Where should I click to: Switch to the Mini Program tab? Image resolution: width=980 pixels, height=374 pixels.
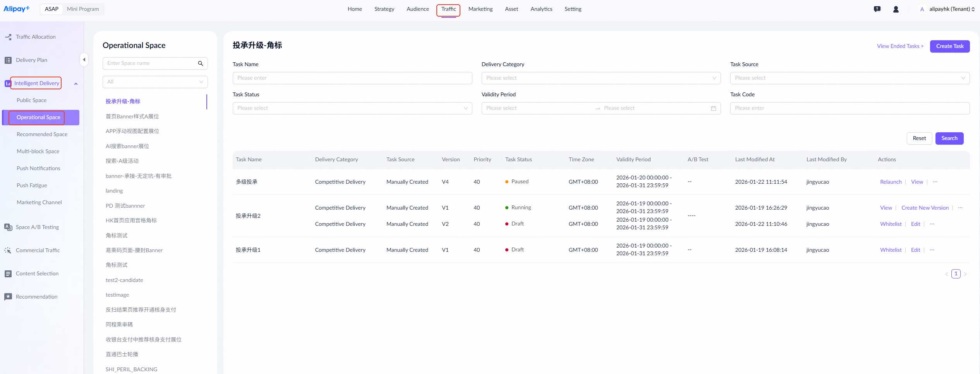click(x=83, y=9)
